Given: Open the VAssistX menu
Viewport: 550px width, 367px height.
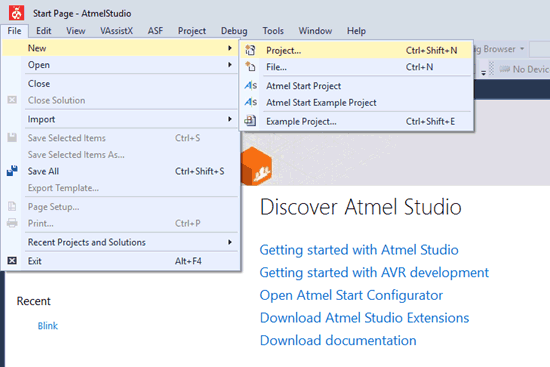Looking at the screenshot, I should 116,31.
